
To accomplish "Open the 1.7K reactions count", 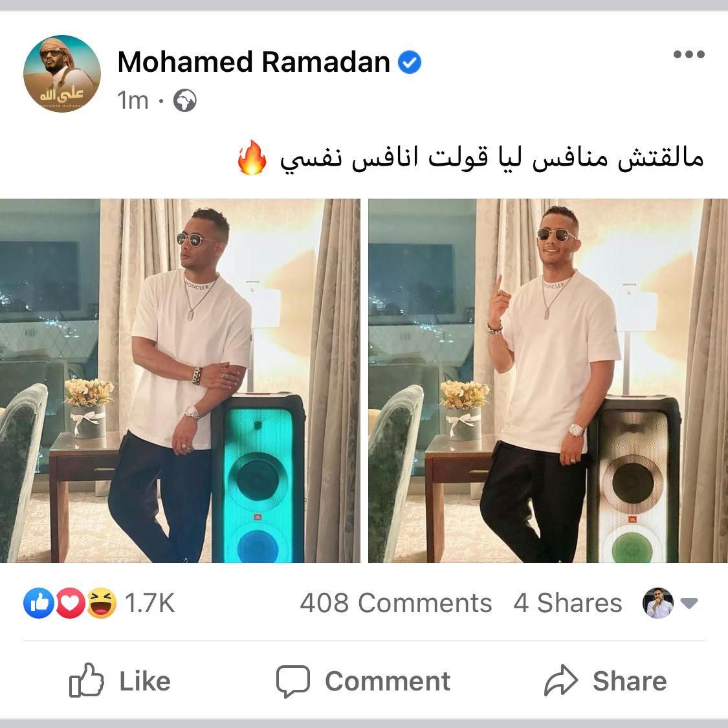I will point(149,603).
